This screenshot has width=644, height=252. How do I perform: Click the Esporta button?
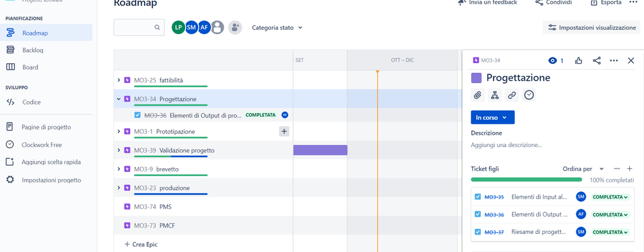pyautogui.click(x=606, y=3)
